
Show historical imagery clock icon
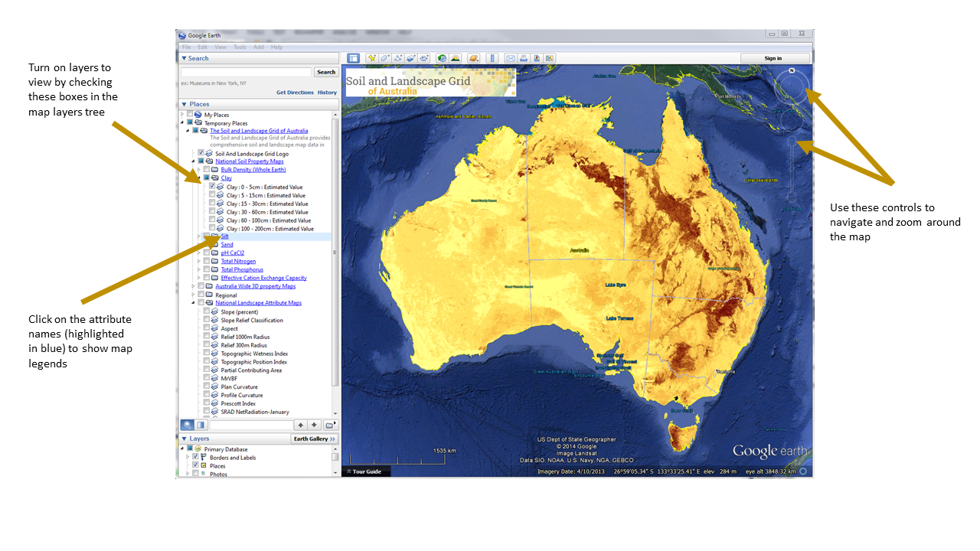pyautogui.click(x=443, y=58)
